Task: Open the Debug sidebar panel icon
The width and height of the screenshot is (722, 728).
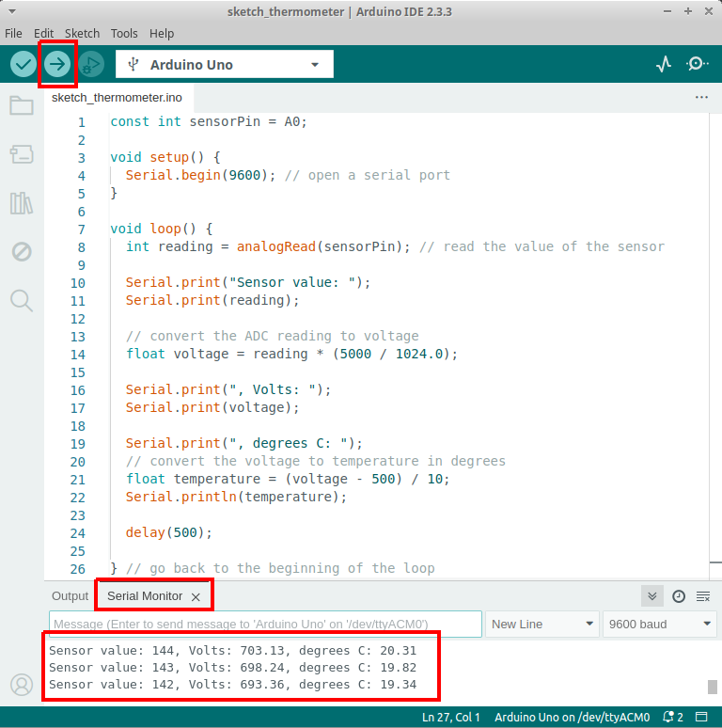Action: point(22,252)
